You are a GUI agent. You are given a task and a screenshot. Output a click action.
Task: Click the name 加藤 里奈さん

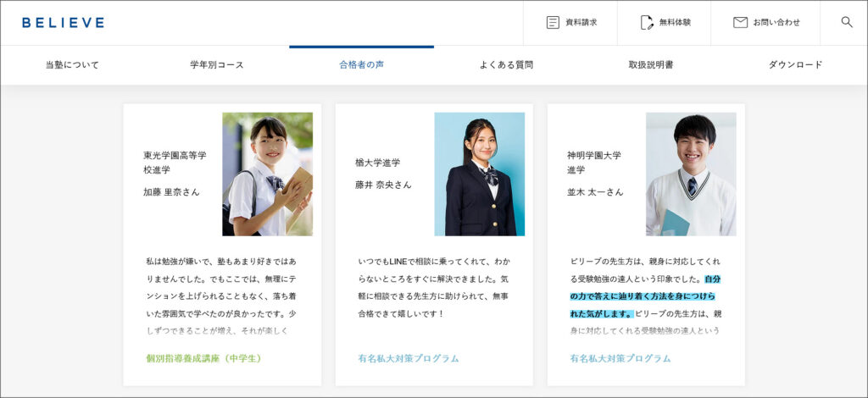pos(171,192)
